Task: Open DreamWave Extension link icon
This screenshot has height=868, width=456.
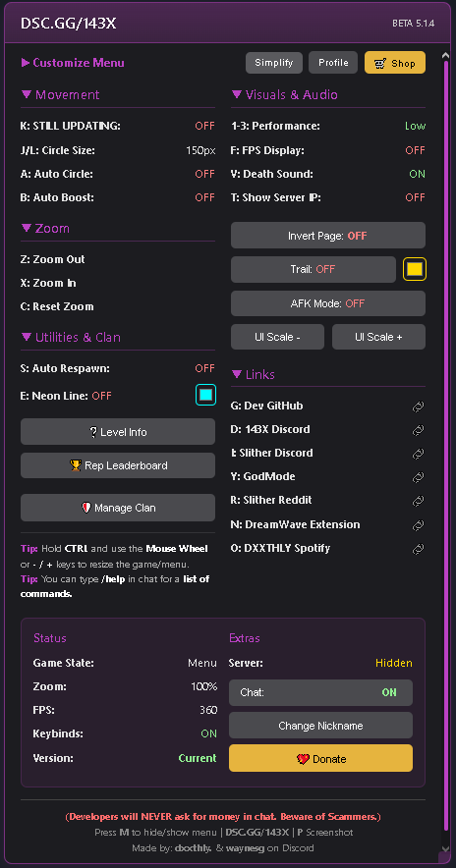Action: point(419,525)
